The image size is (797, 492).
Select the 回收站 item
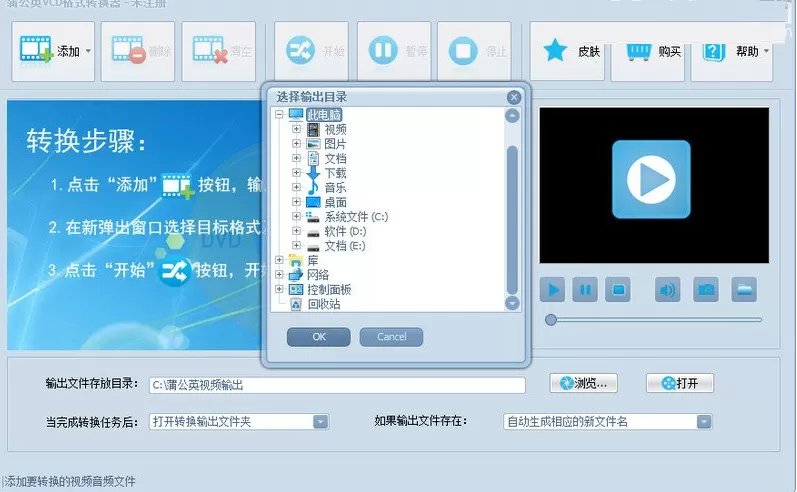324,304
